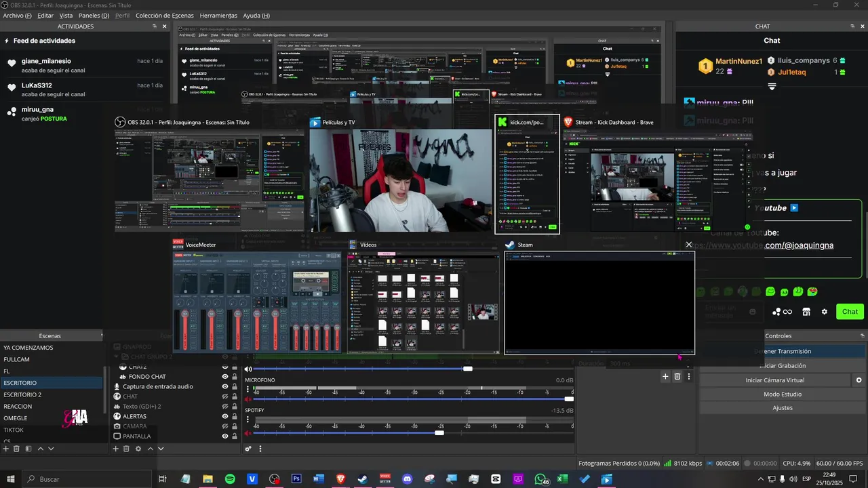Remove selected source with trash icon
Screen dimensions: 868x488
click(127, 449)
